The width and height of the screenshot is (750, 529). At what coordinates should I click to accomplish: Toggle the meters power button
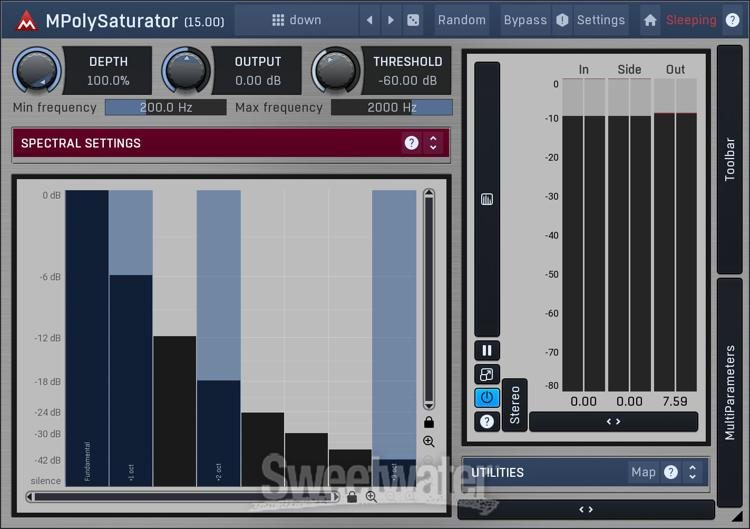pyautogui.click(x=487, y=397)
